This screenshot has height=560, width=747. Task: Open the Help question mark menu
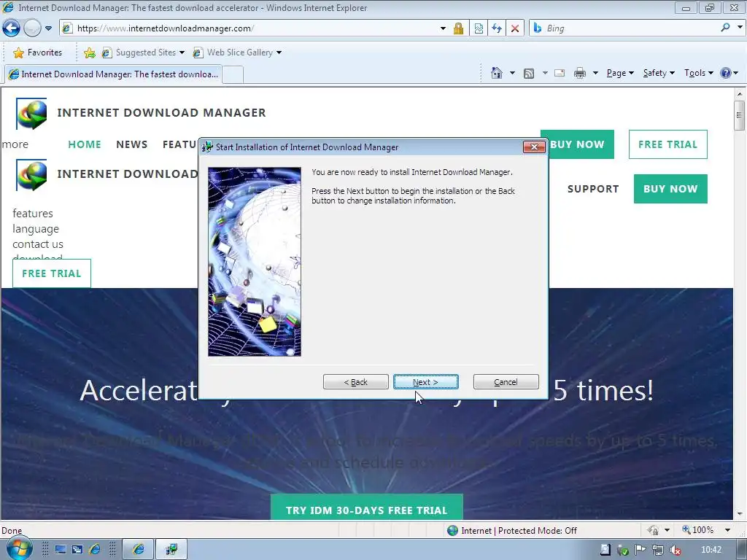[729, 73]
